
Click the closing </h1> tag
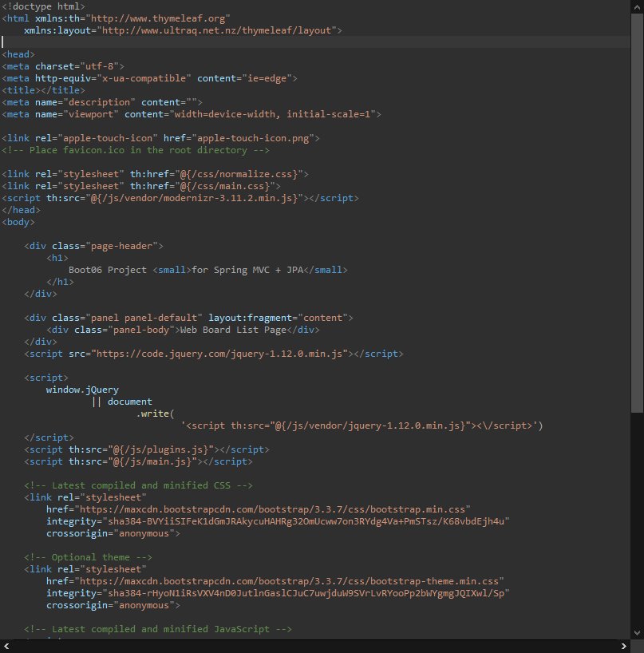[x=61, y=282]
